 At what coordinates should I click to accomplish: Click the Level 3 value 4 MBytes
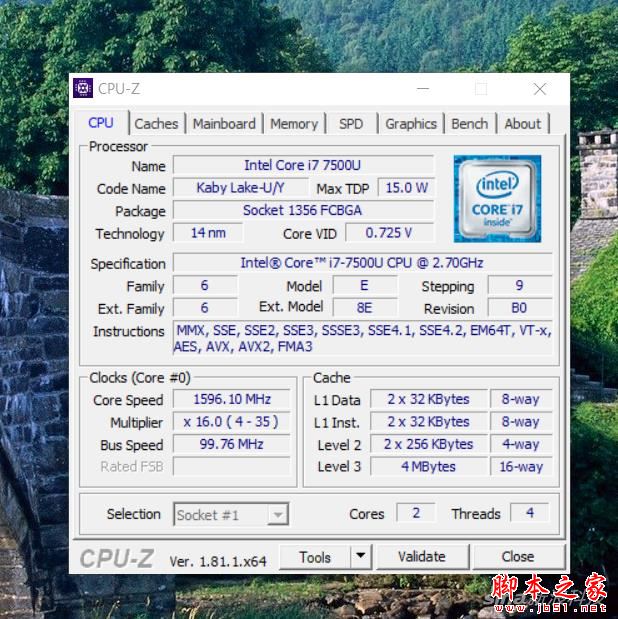(429, 467)
